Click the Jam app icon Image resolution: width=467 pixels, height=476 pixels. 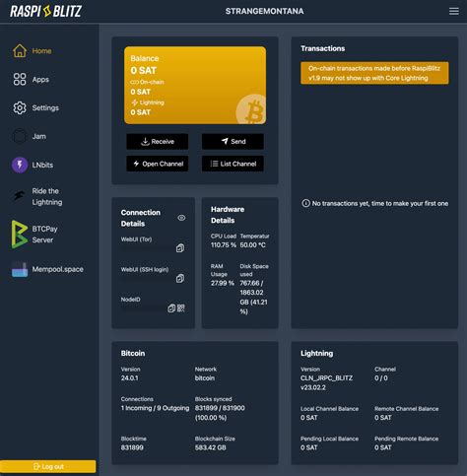coord(20,136)
